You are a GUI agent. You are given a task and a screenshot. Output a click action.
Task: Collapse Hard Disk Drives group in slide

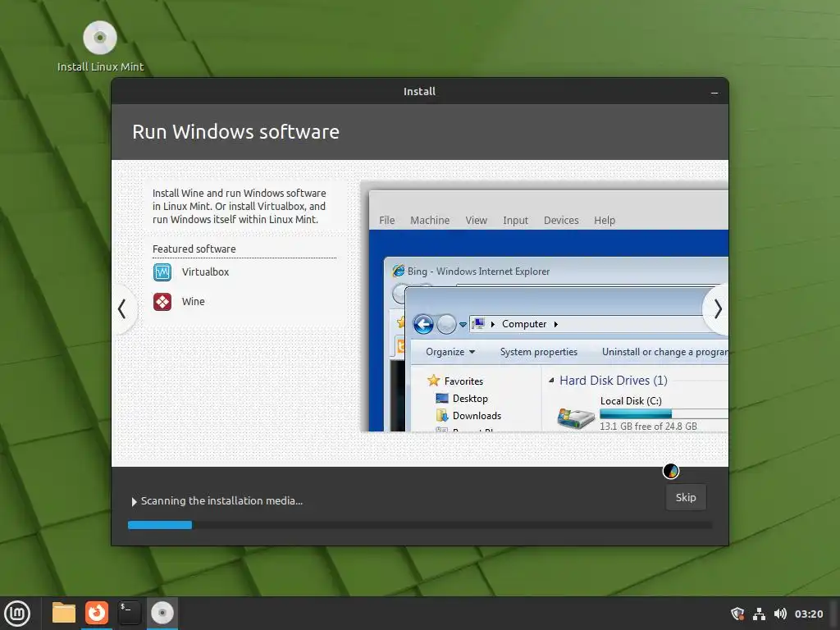[551, 381]
